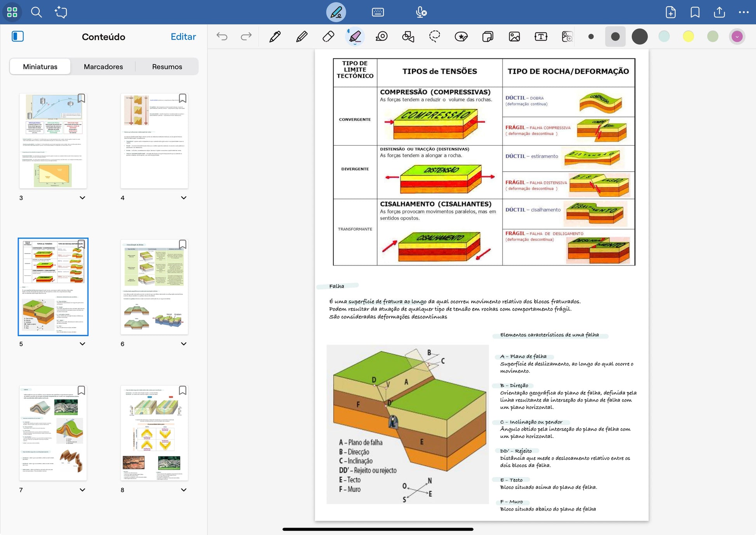This screenshot has width=756, height=535.
Task: Switch to the Marcadores tab
Action: pyautogui.click(x=103, y=66)
